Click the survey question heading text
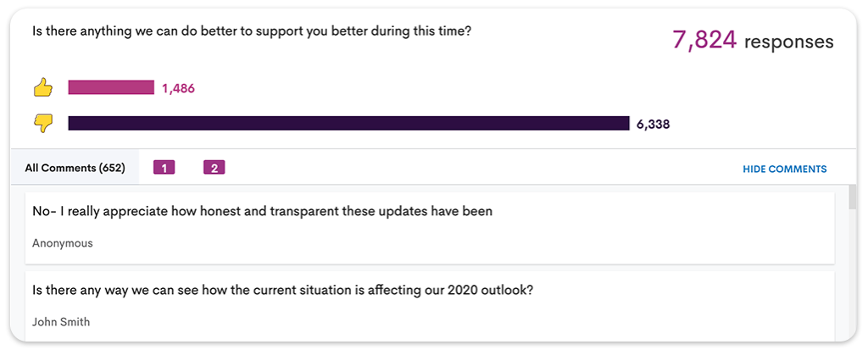 click(x=252, y=31)
